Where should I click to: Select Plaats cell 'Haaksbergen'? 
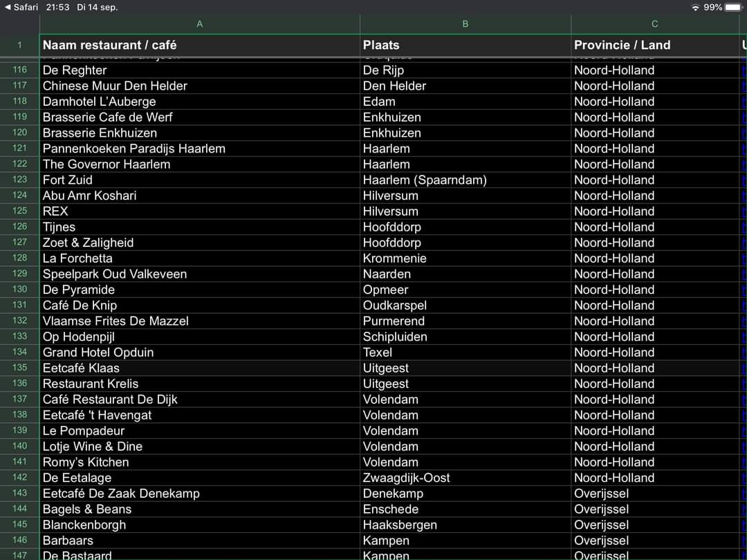click(x=465, y=525)
